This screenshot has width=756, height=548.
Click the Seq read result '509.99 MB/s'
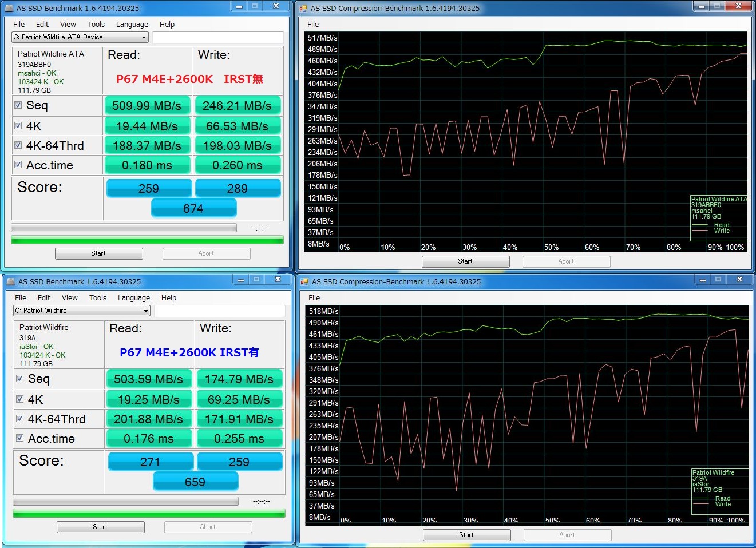147,106
